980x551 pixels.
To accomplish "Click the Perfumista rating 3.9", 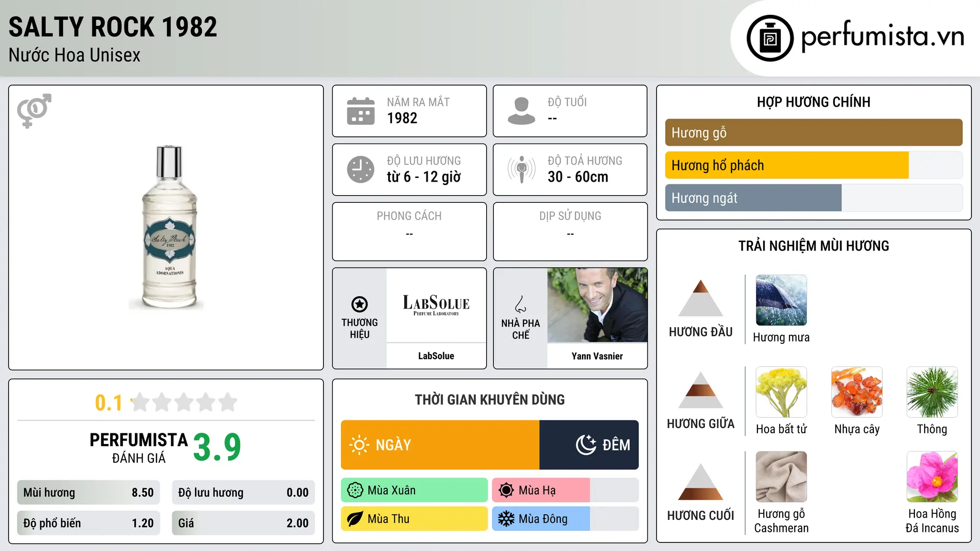I will (217, 448).
